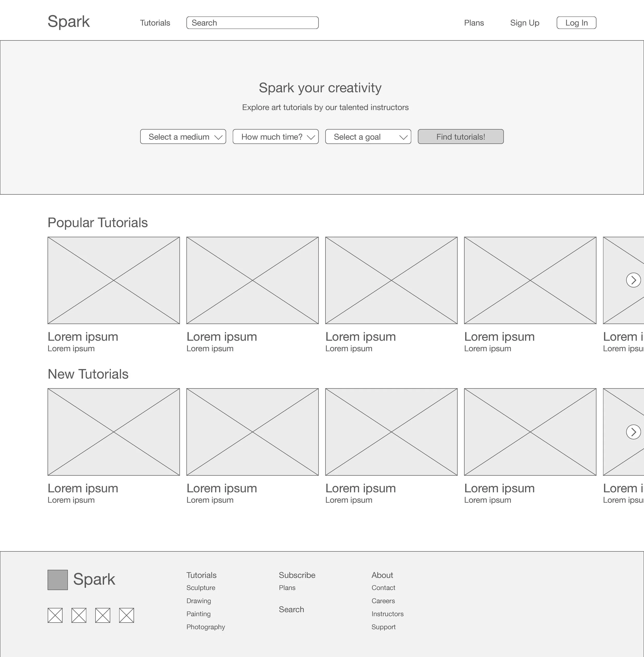Click the second social media icon in footer
This screenshot has height=657, width=644.
[79, 615]
